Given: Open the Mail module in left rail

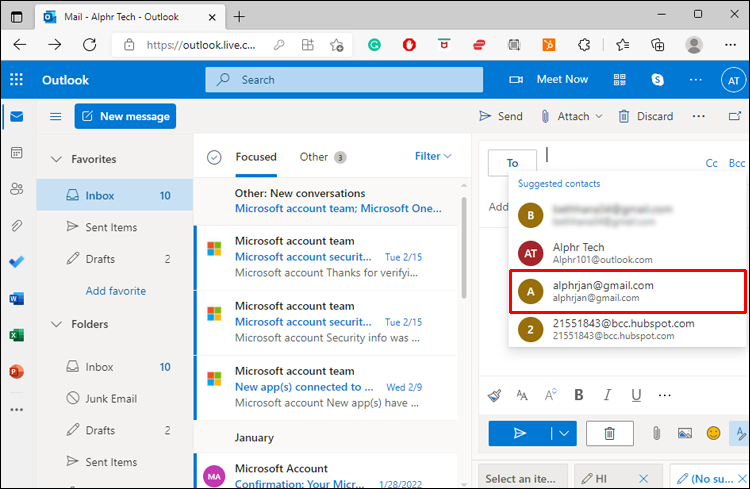Looking at the screenshot, I should coord(17,116).
